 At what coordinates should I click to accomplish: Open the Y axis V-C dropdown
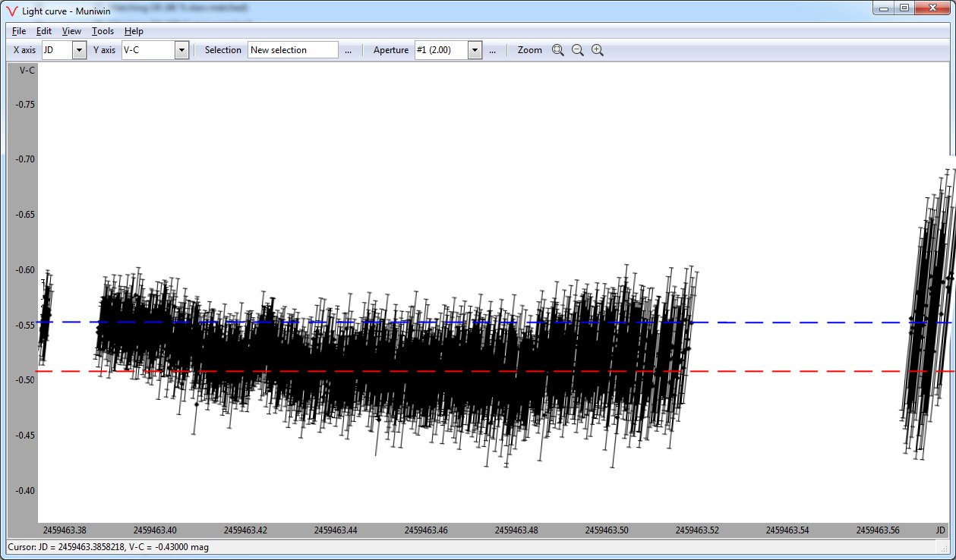coord(181,50)
